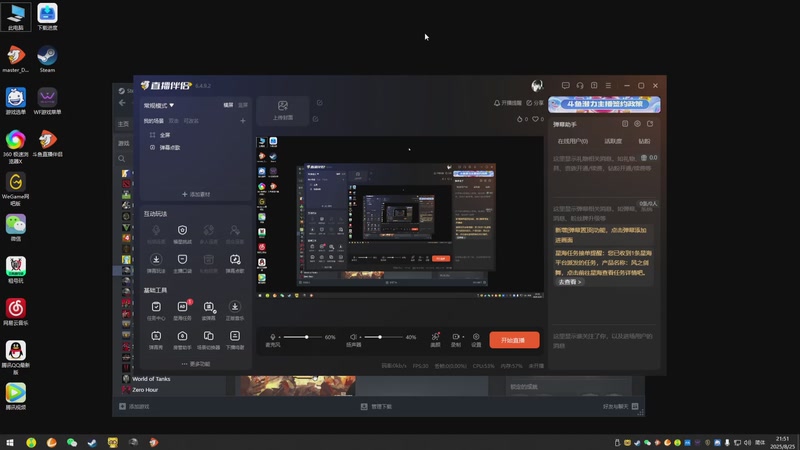Click 斗鱼潜力主播签约政策 banner

click(604, 105)
